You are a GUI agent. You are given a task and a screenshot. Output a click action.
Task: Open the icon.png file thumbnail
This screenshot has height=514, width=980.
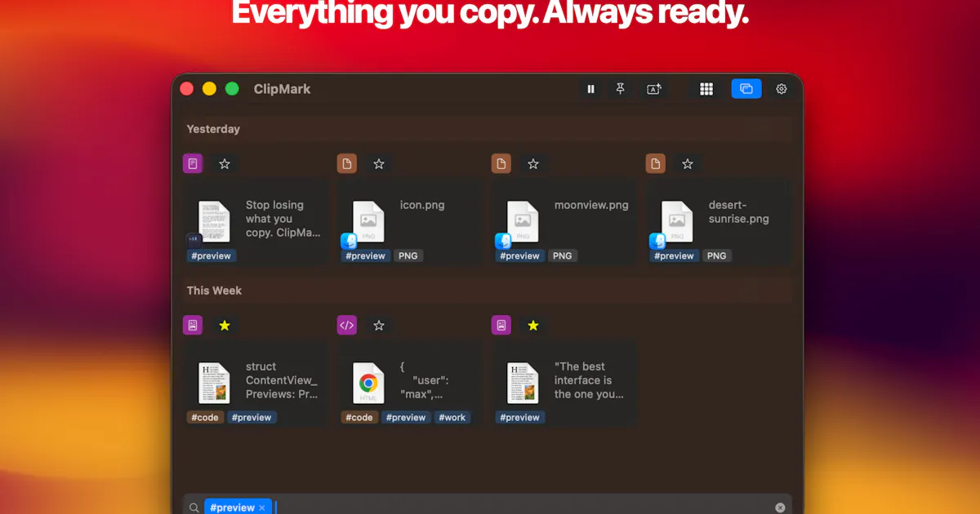[x=368, y=222]
